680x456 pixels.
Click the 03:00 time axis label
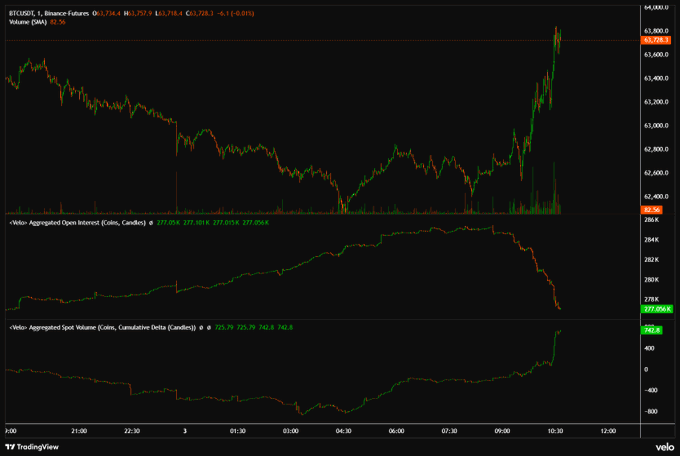click(291, 431)
